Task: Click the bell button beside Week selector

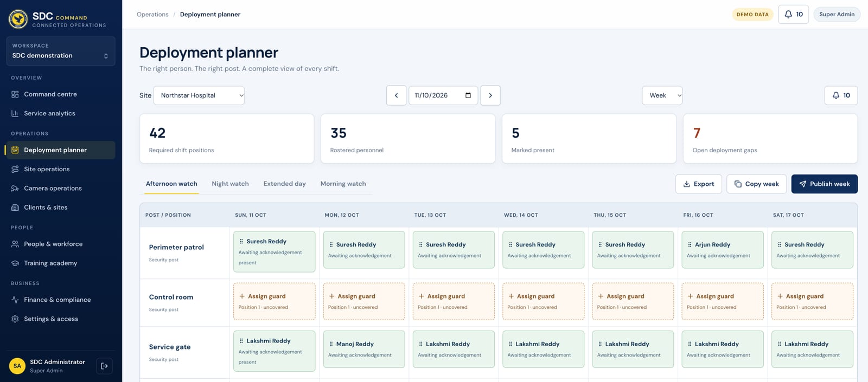Action: 841,95
